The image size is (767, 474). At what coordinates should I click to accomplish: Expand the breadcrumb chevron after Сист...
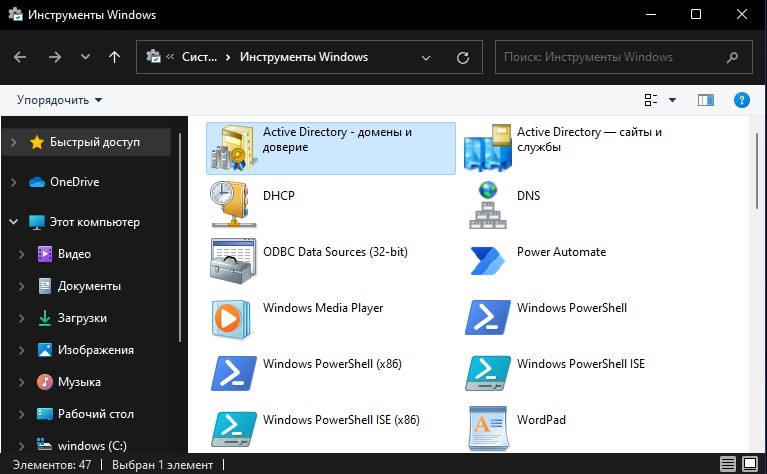228,57
